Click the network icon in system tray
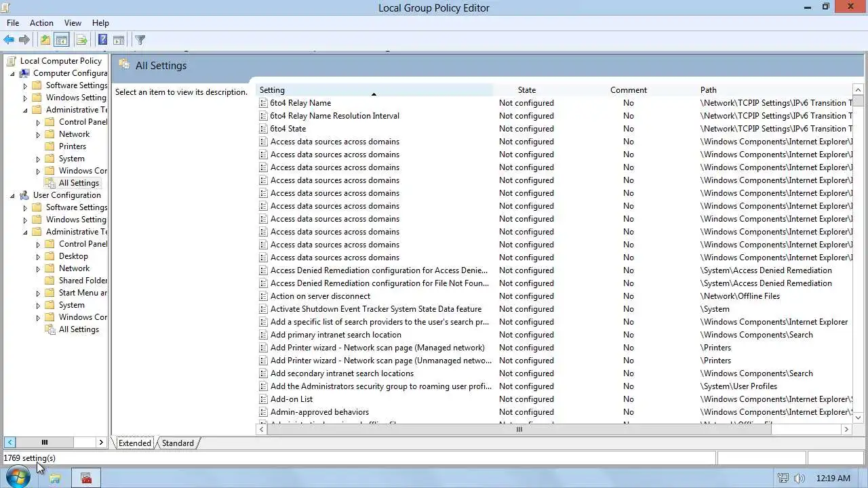 [783, 478]
